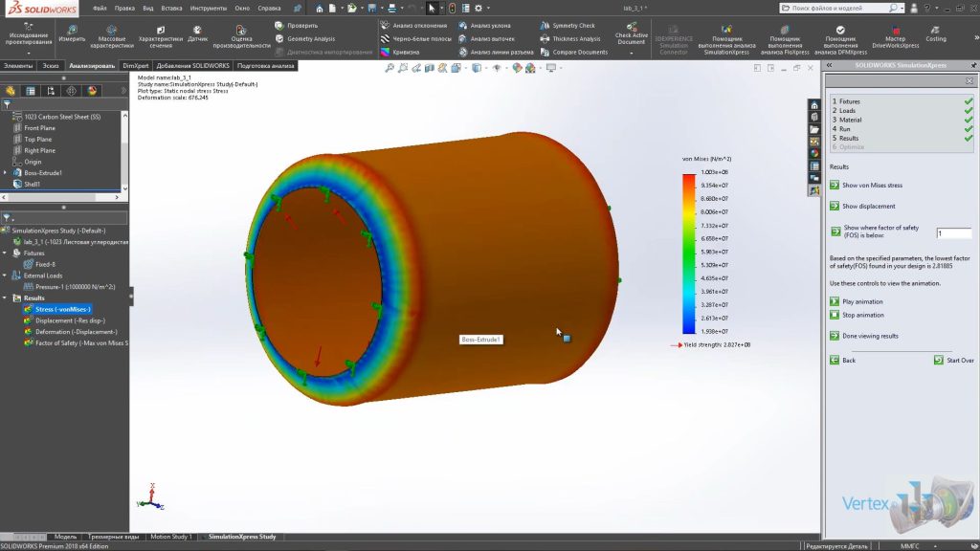This screenshot has width=980, height=551.
Task: Activate Черно-белые полосы zebra stripes
Action: pos(415,38)
